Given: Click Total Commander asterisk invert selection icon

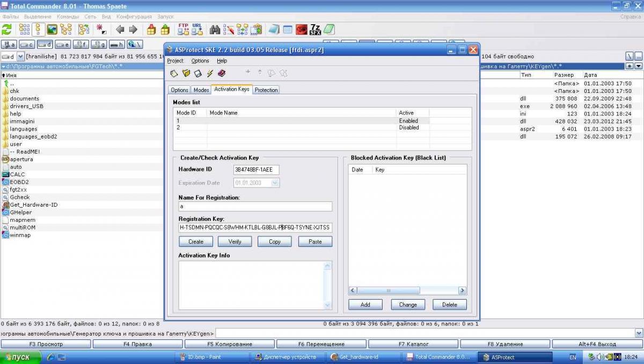Looking at the screenshot, I should (x=101, y=29).
